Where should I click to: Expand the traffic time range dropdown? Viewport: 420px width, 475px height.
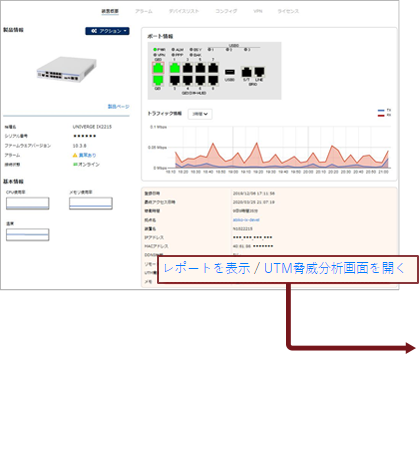(x=200, y=114)
